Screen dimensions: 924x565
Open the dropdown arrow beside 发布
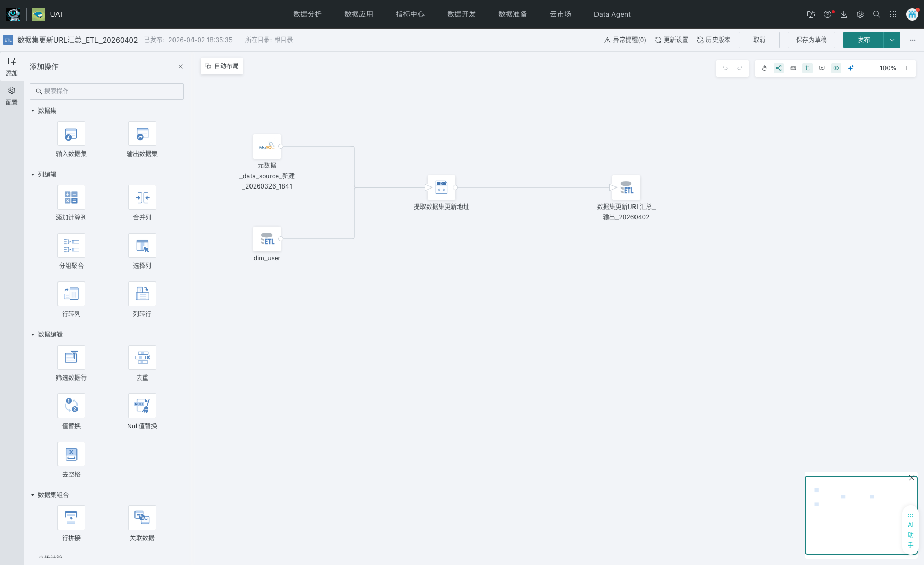point(892,40)
